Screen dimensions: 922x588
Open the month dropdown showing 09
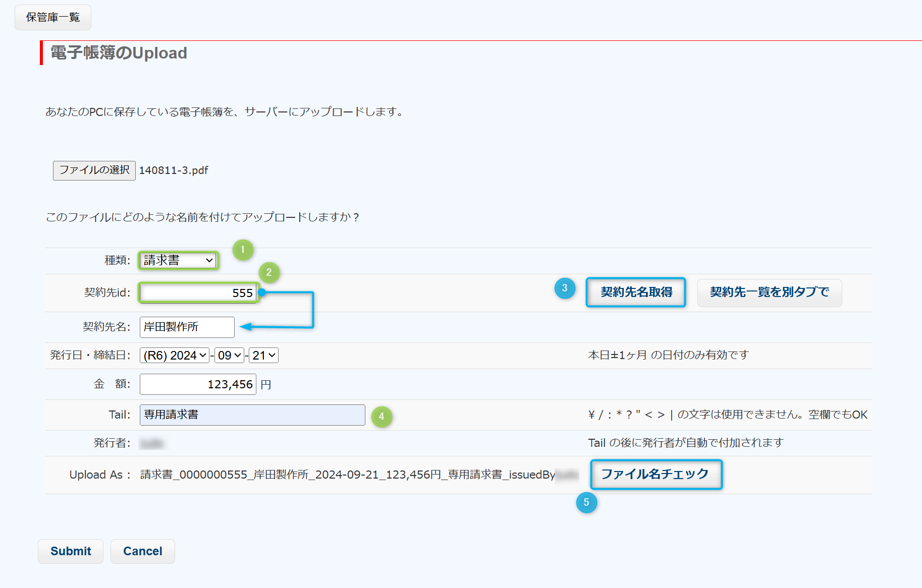[229, 356]
